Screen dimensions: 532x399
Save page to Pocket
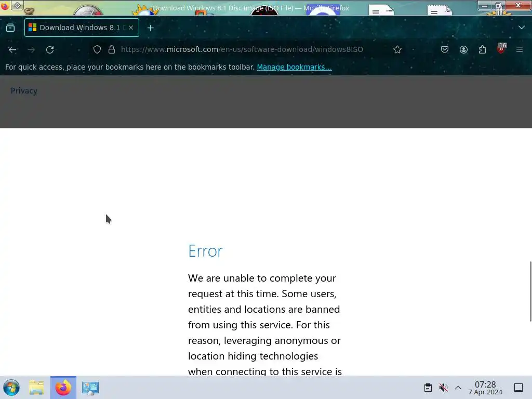[x=445, y=49]
